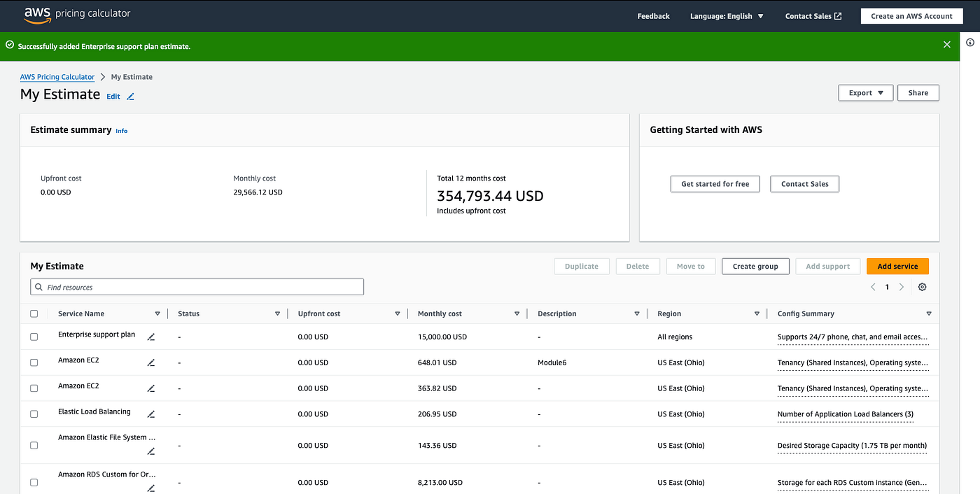This screenshot has height=494, width=980.
Task: Click the 15,000.00 USD monthly cost cell
Action: 442,337
